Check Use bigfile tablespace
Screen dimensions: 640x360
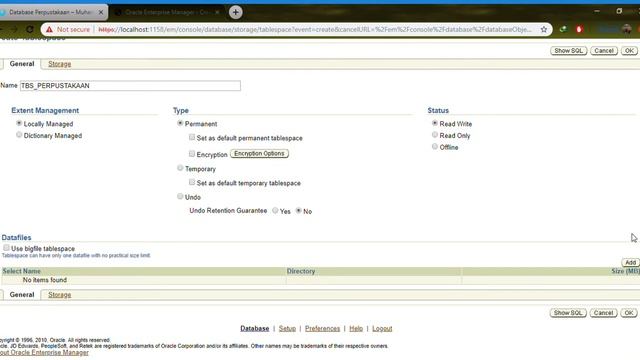point(6,248)
